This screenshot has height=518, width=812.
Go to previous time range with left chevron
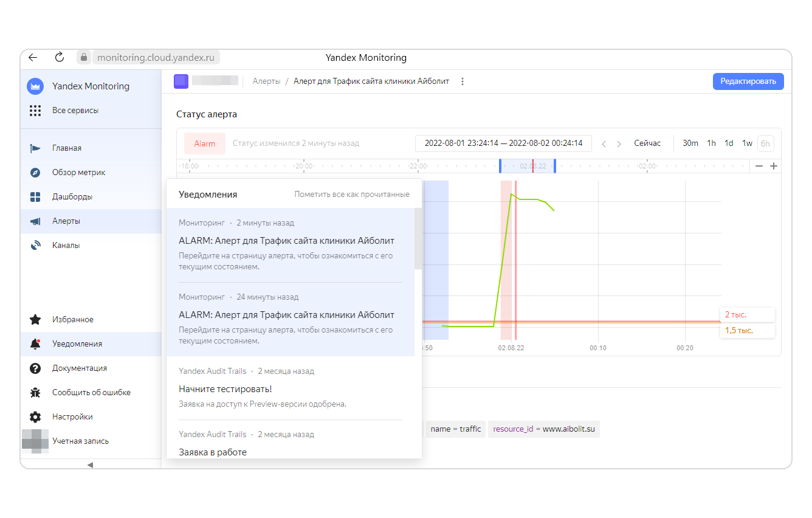pyautogui.click(x=604, y=144)
